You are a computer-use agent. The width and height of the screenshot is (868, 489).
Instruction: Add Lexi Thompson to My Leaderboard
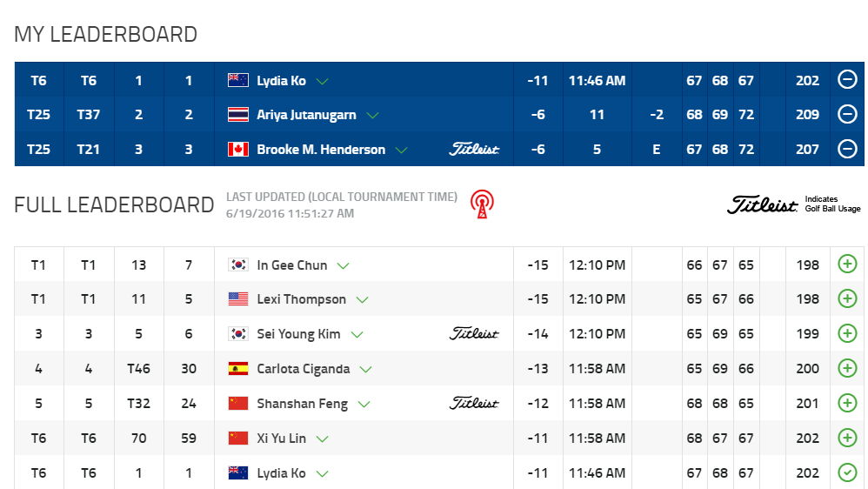[x=847, y=299]
